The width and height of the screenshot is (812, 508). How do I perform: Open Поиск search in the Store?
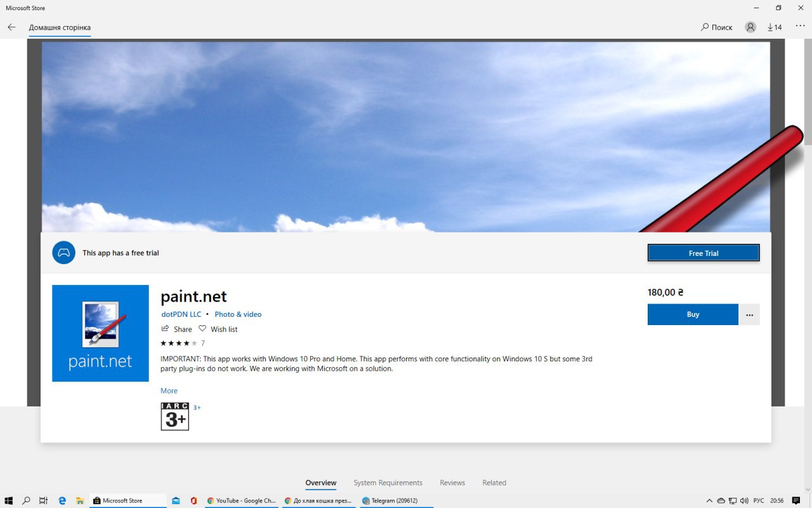[717, 27]
